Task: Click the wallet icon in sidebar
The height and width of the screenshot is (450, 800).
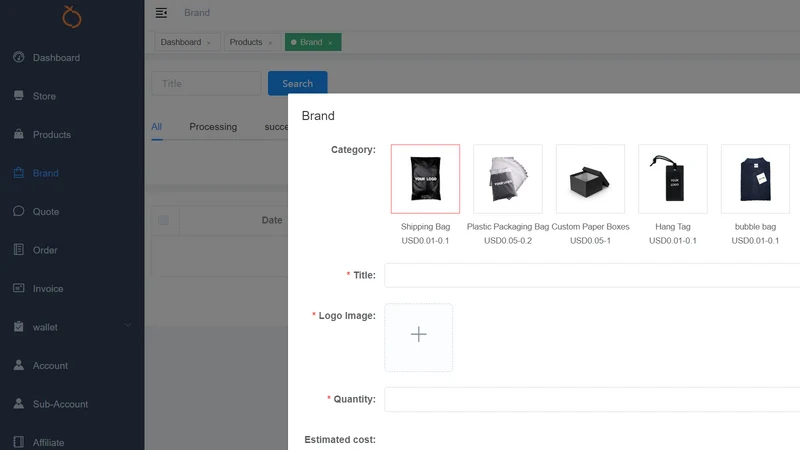Action: click(19, 327)
